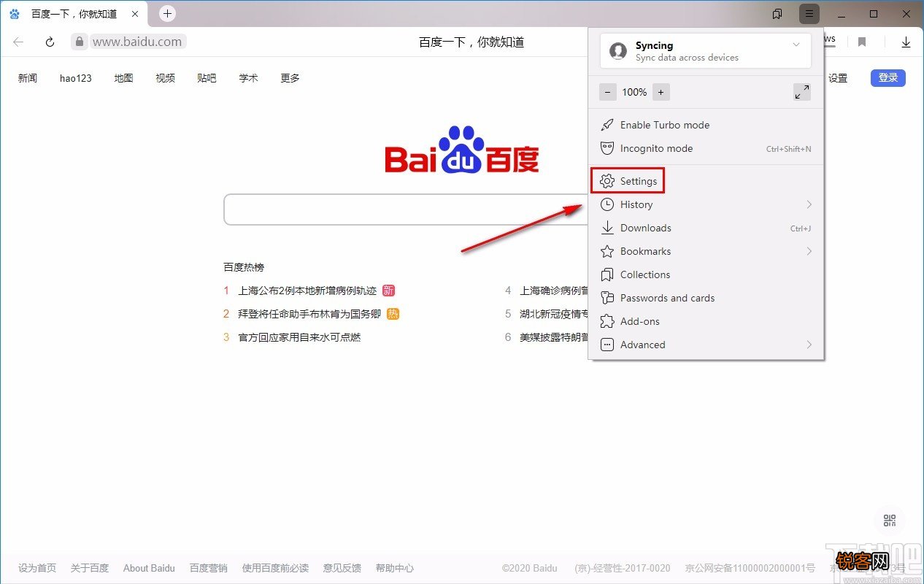Click the 更多 navigation link
Screen dimensions: 924x584
click(x=290, y=78)
